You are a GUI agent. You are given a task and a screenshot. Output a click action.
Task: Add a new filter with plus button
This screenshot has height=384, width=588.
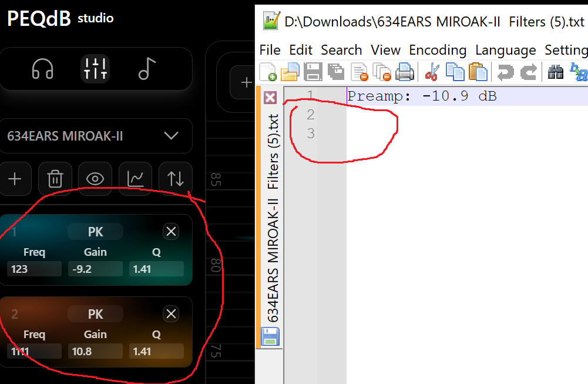[15, 179]
